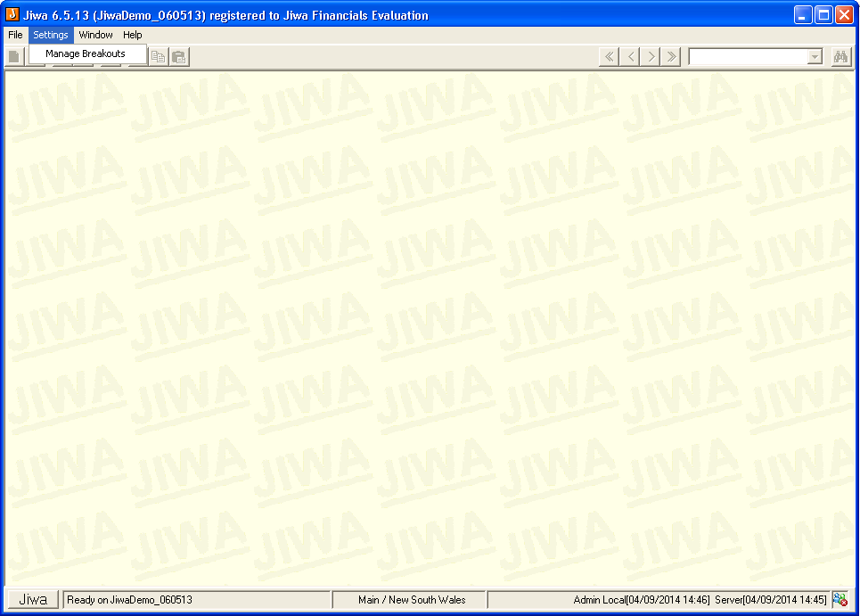The image size is (860, 616).
Task: Jump to first record with double-left arrow
Action: pyautogui.click(x=609, y=57)
